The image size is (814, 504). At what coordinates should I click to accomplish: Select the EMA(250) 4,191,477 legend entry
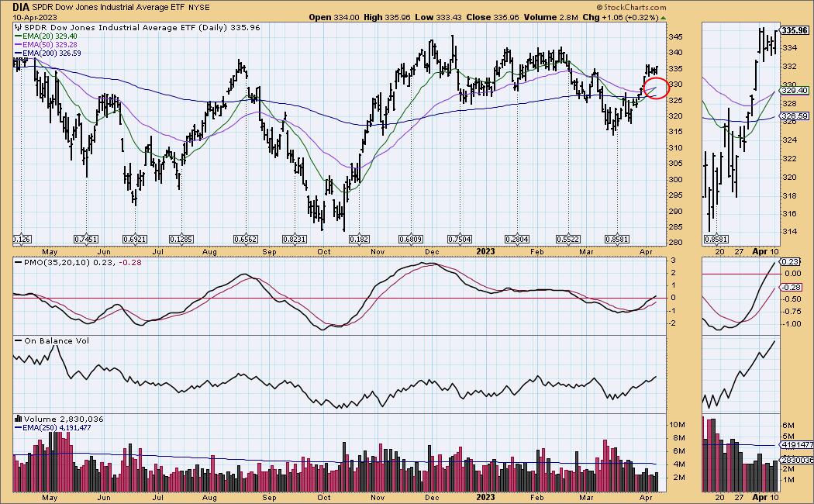(x=53, y=428)
